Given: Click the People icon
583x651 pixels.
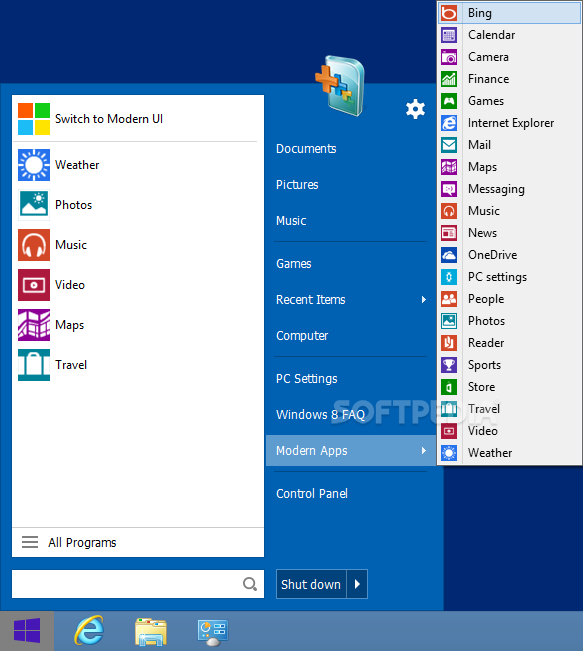Looking at the screenshot, I should click(x=448, y=299).
